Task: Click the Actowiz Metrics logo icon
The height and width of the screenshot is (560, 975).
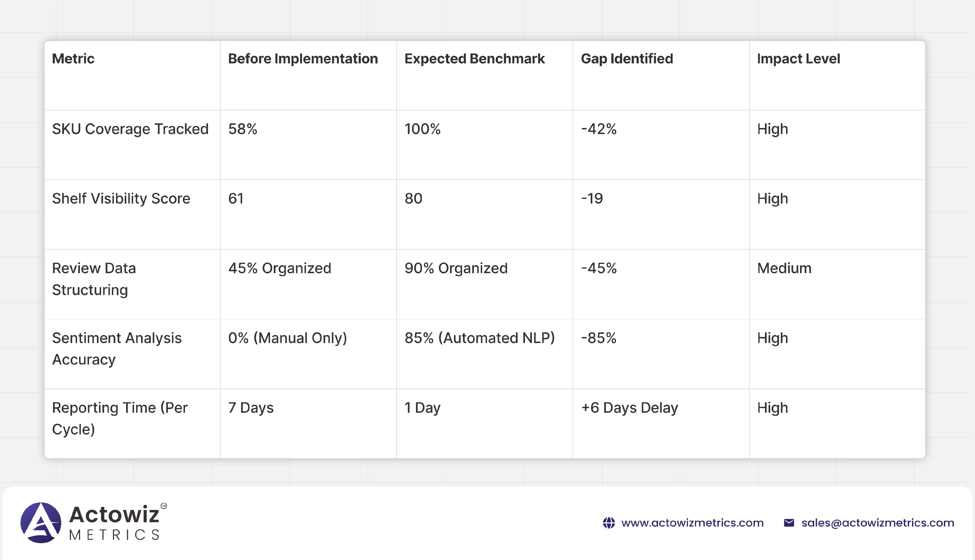Action: pyautogui.click(x=41, y=523)
